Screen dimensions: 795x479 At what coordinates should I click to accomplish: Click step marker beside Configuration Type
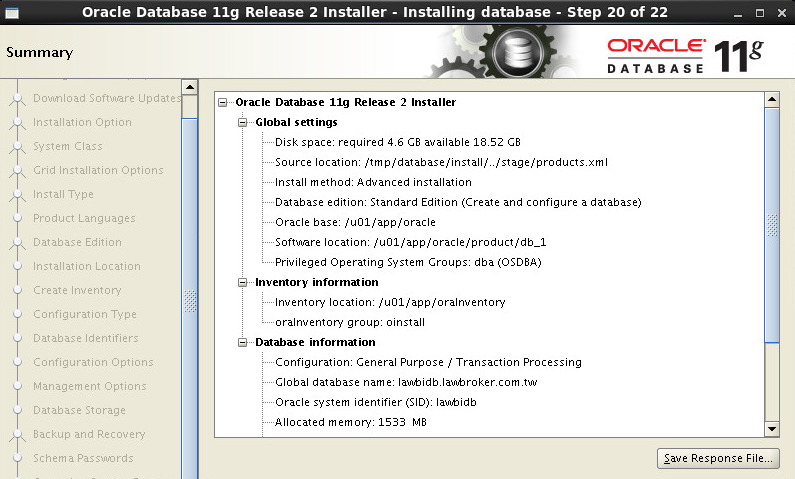[18, 314]
